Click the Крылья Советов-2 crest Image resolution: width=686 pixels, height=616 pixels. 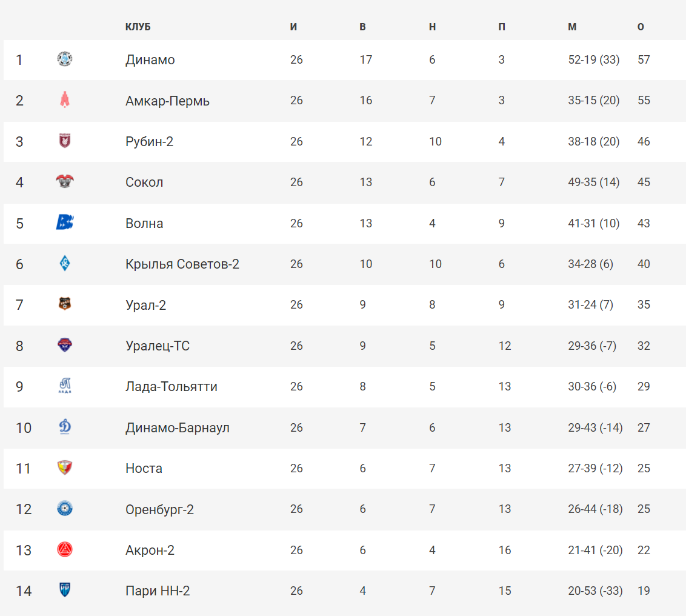click(x=65, y=264)
